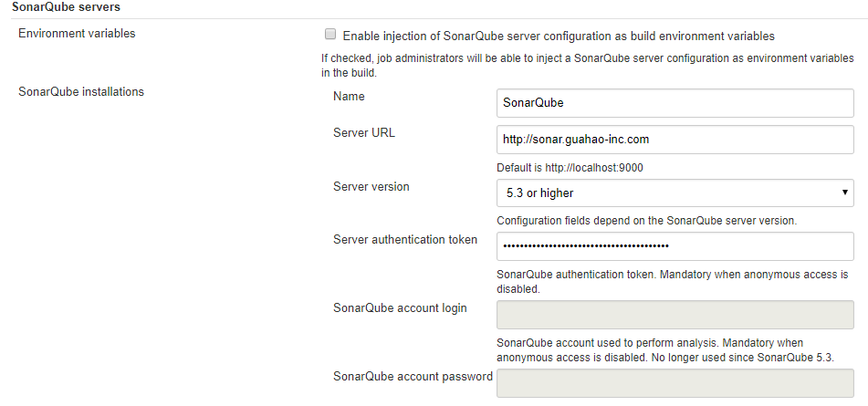Image resolution: width=868 pixels, height=406 pixels.
Task: Click the SonarQube account password label
Action: point(413,376)
